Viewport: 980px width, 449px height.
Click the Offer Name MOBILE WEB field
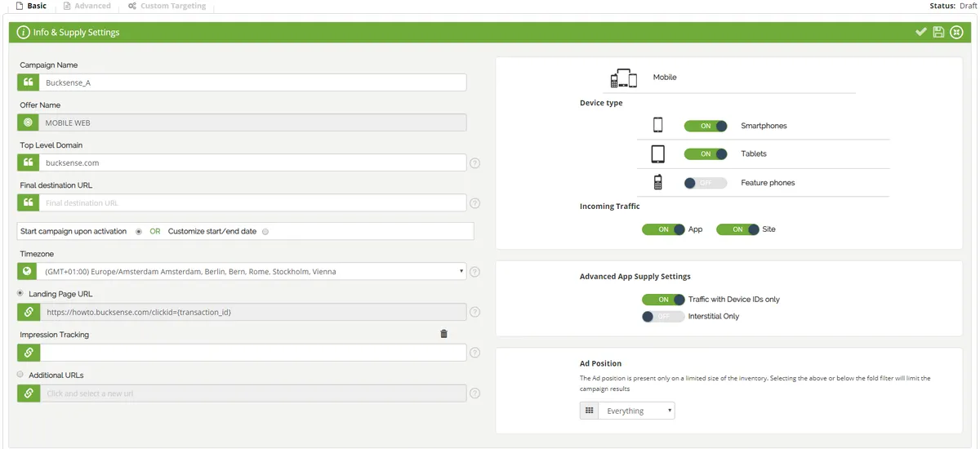tap(253, 122)
